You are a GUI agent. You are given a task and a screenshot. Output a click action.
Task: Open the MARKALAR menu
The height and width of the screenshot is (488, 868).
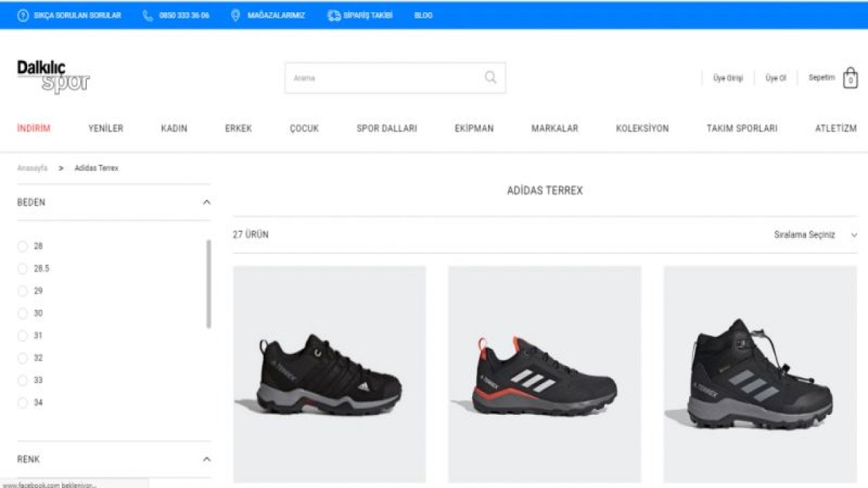pos(555,127)
